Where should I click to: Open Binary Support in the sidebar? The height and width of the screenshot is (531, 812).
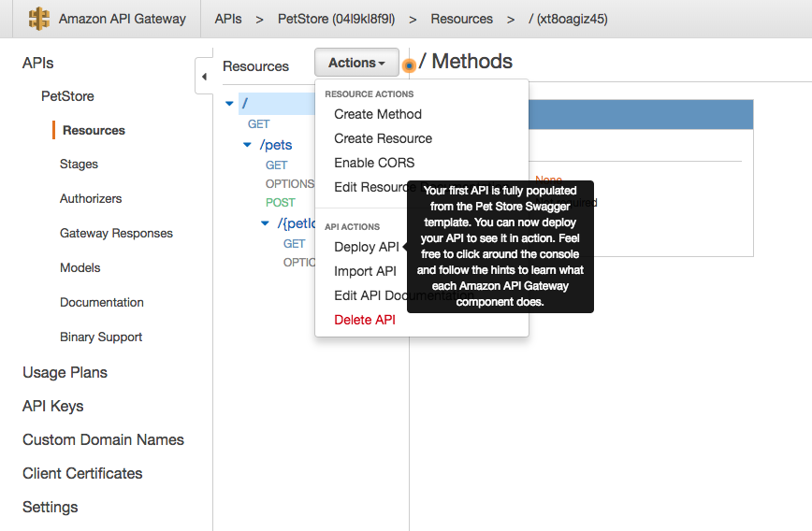click(101, 337)
